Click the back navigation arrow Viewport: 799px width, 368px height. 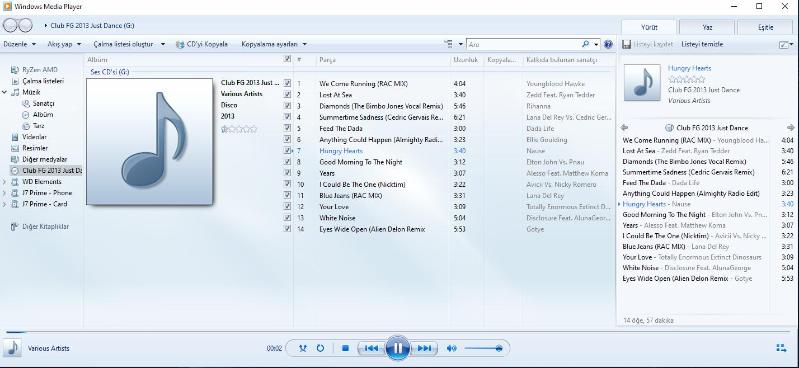tap(10, 25)
